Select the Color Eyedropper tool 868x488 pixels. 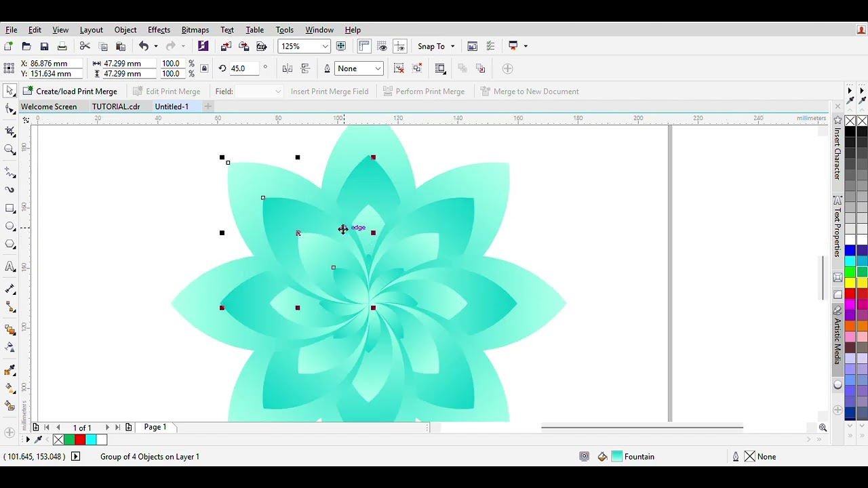(9, 371)
